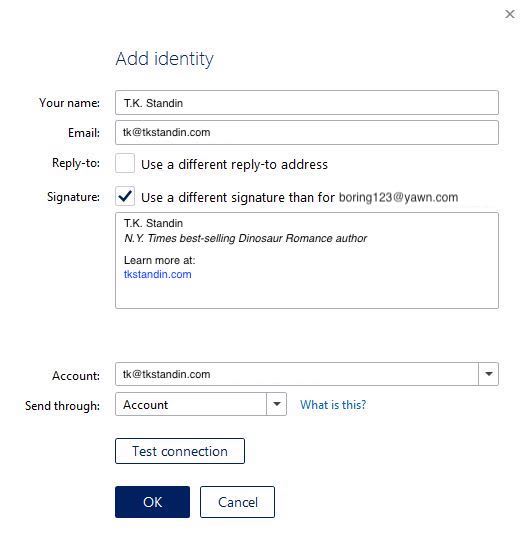This screenshot has width=526, height=533.
Task: Click the Send through: label
Action: pyautogui.click(x=63, y=406)
